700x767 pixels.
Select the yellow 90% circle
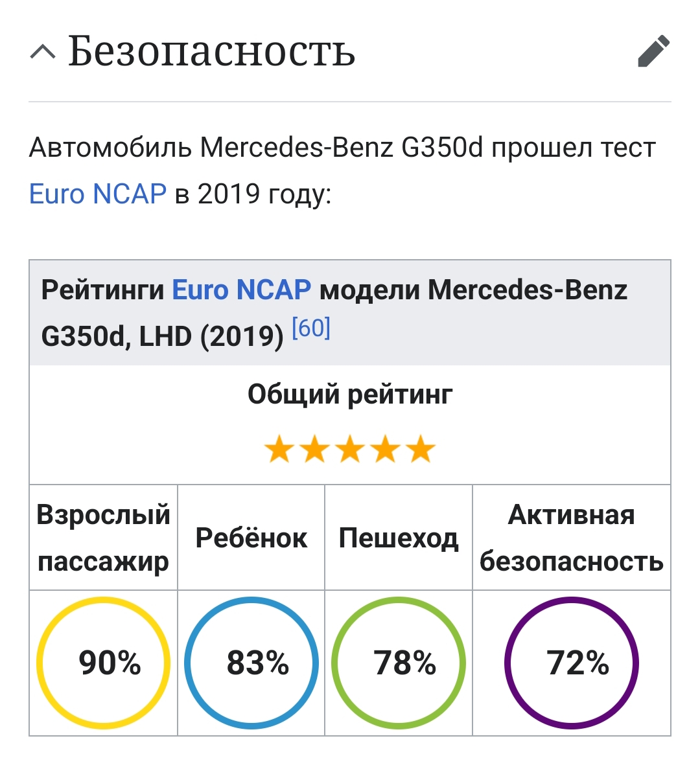[x=104, y=663]
